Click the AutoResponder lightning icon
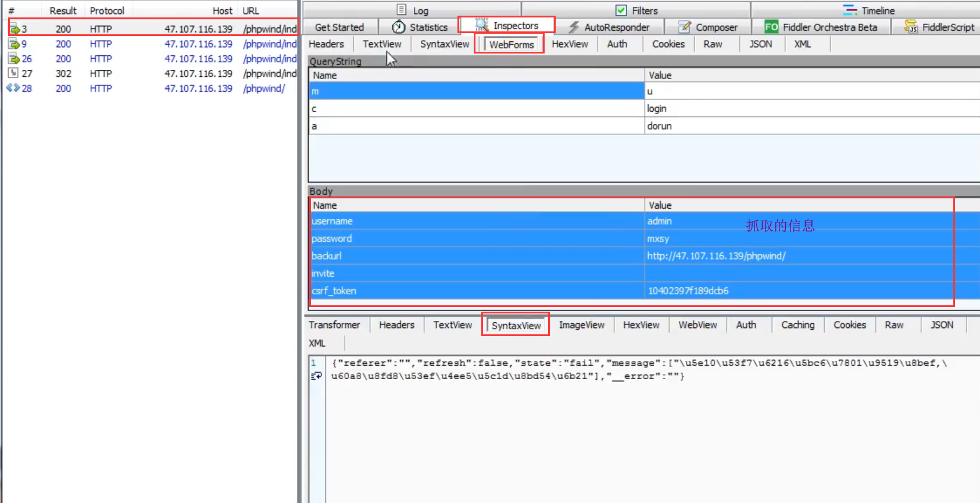This screenshot has width=980, height=503. pyautogui.click(x=574, y=27)
